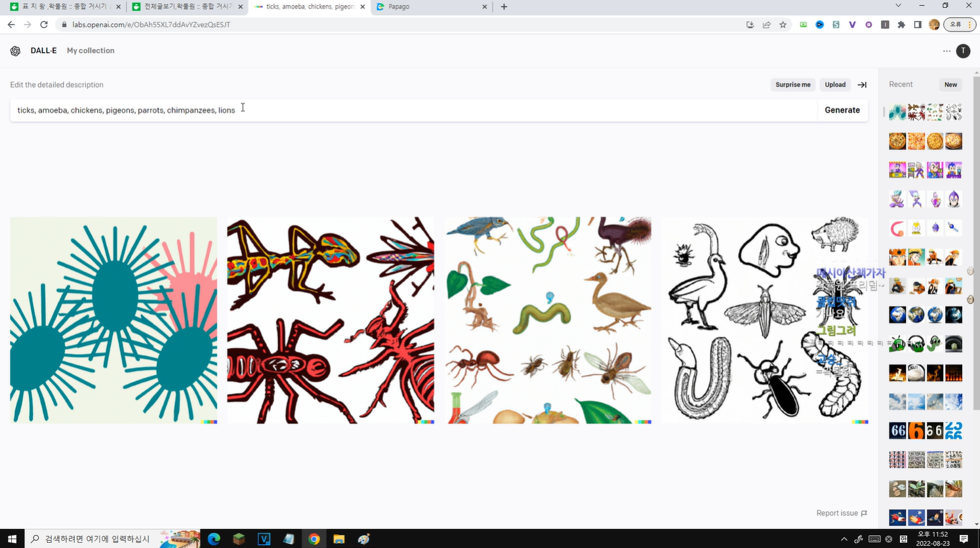Open the pink letter C thumbnail in Recent
Screen dimensions: 980x548
click(x=897, y=228)
